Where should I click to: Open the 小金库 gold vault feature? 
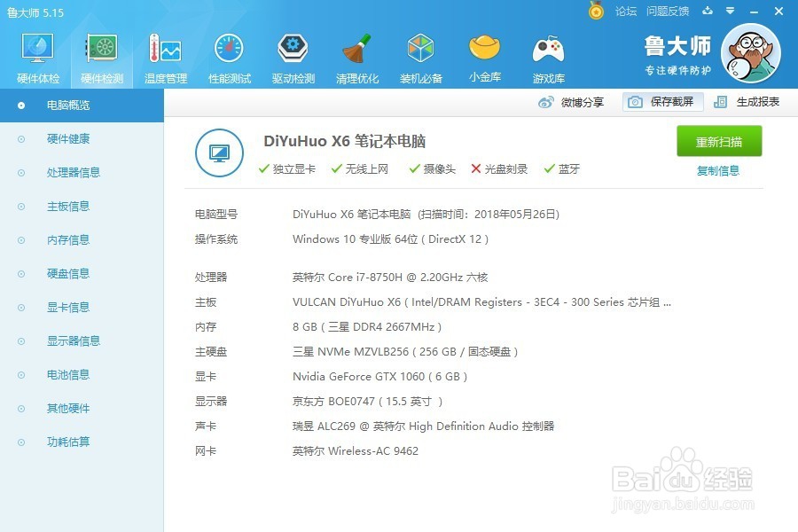coord(484,53)
